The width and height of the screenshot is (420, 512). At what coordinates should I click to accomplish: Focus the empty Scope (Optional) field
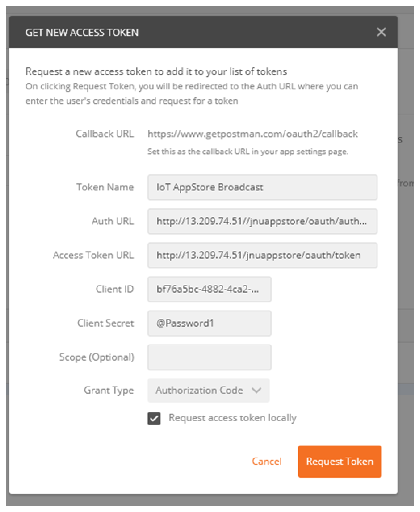point(209,357)
